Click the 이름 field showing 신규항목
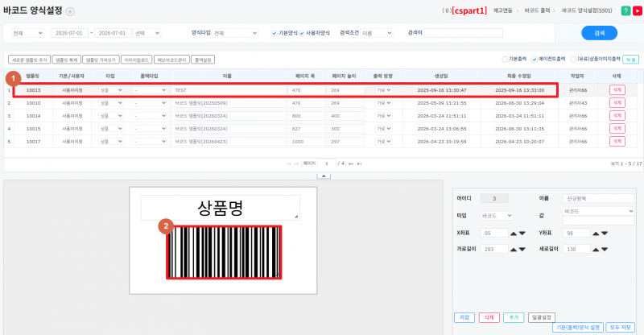The height and width of the screenshot is (335, 644). tap(598, 199)
